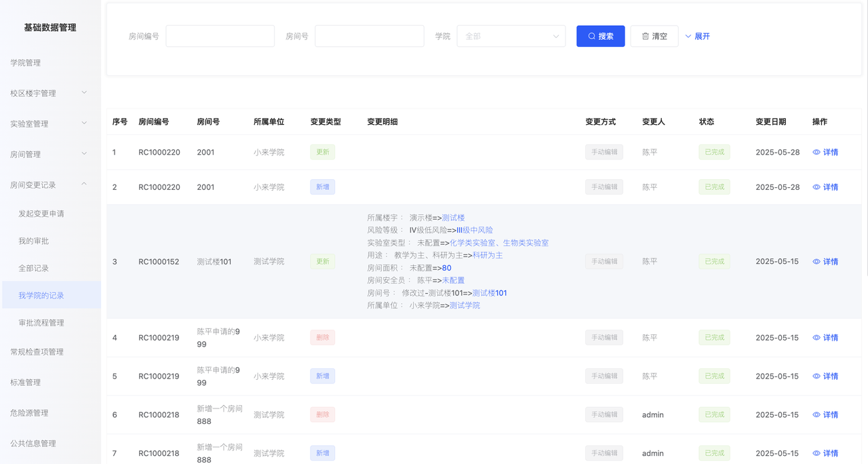Click admin in row 6's 变更人 cell
The height and width of the screenshot is (464, 868).
[x=653, y=415]
